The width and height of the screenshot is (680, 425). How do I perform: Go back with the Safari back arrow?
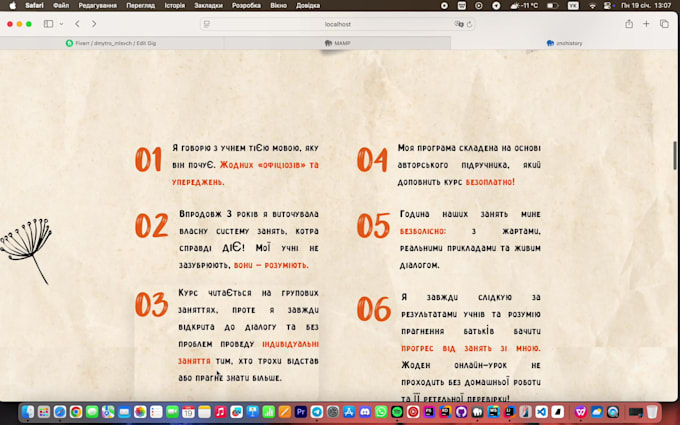pyautogui.click(x=77, y=24)
